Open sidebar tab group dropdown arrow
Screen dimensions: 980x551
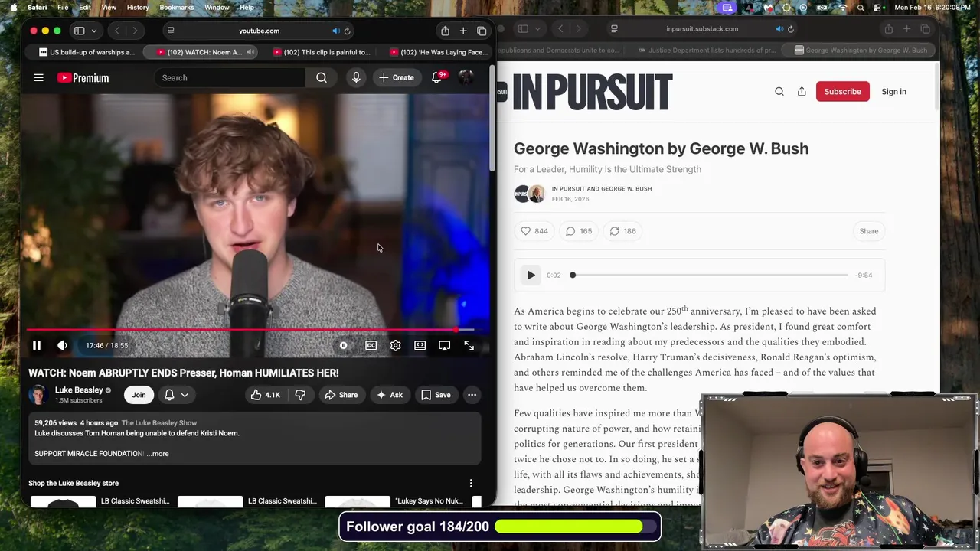pos(93,31)
